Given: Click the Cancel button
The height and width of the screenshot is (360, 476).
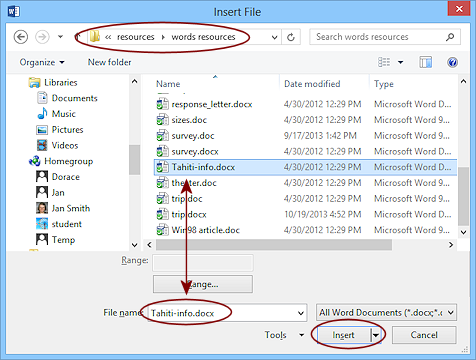Looking at the screenshot, I should [x=424, y=335].
